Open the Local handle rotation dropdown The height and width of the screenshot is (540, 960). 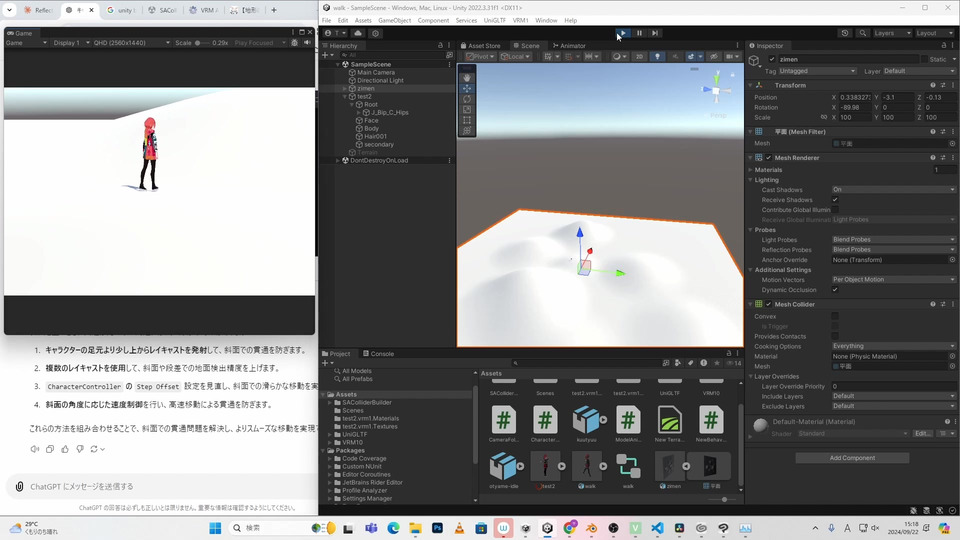click(515, 56)
